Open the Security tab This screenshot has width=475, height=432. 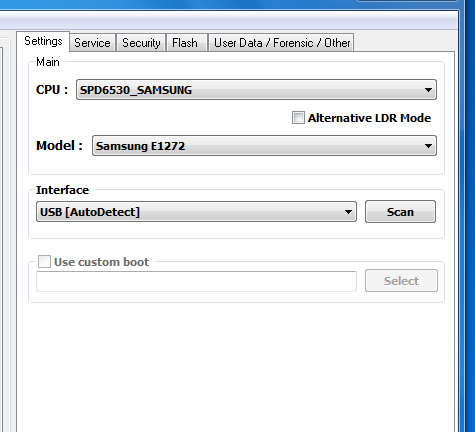coord(141,43)
